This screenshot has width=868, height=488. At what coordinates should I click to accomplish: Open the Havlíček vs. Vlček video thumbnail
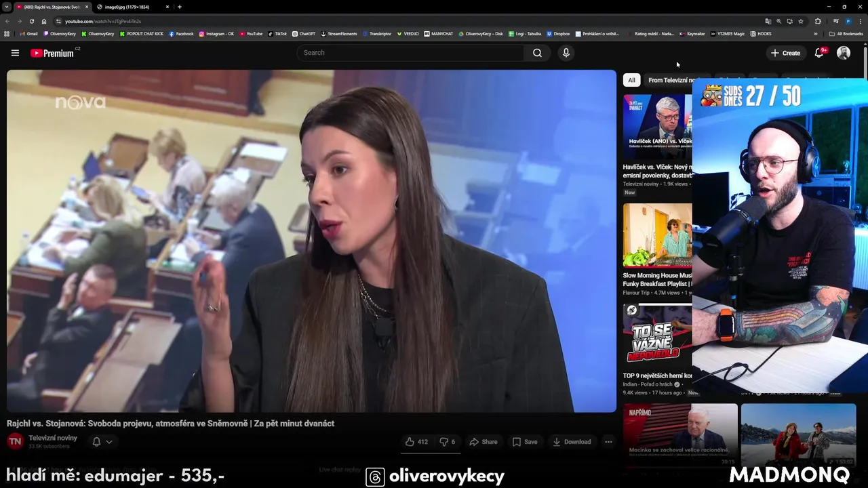tap(658, 126)
